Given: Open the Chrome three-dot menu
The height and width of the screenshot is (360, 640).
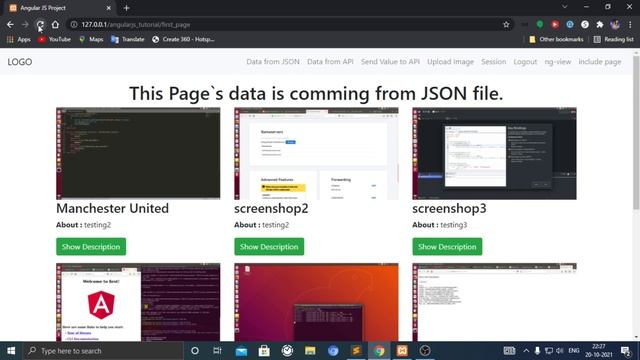Looking at the screenshot, I should pyautogui.click(x=630, y=24).
